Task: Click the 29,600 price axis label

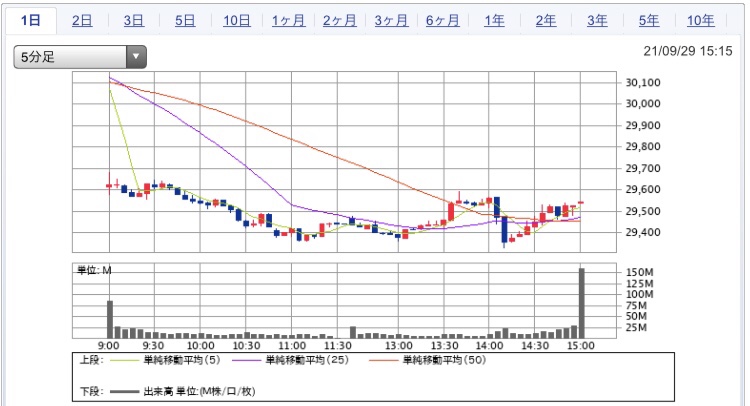Action: tap(643, 189)
